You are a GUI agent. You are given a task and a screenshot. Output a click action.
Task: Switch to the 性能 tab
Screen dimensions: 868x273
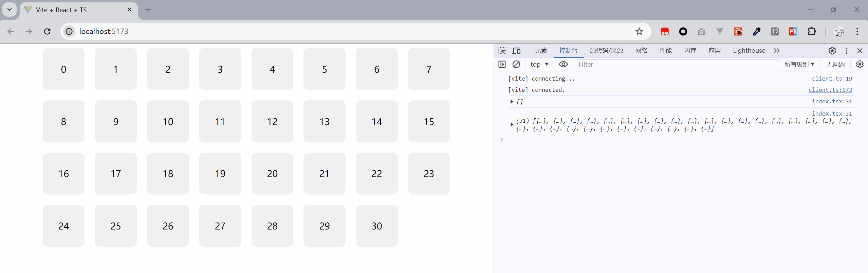tap(666, 51)
